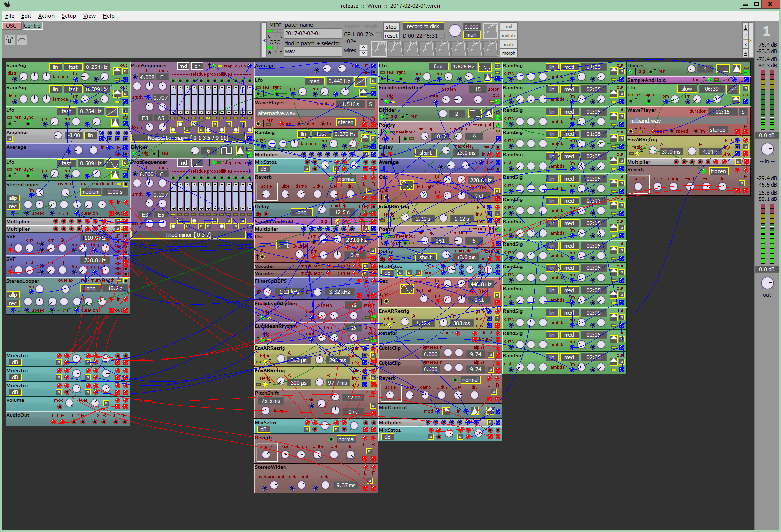Toggle the frozen button on the Reverb module

(718, 171)
